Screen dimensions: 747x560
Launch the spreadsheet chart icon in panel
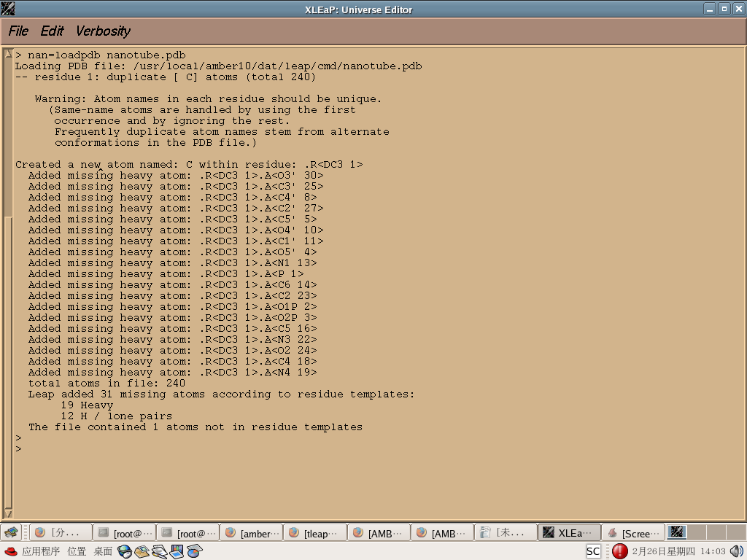[194, 551]
